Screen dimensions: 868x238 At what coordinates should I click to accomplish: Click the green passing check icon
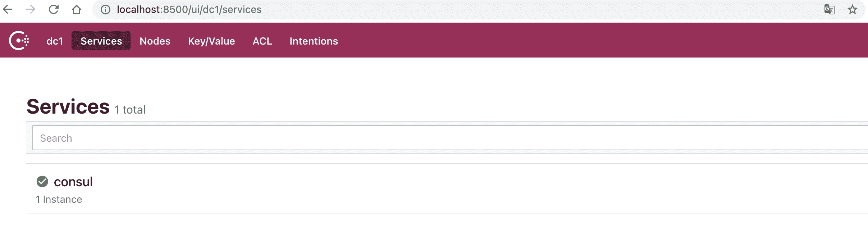click(x=42, y=182)
